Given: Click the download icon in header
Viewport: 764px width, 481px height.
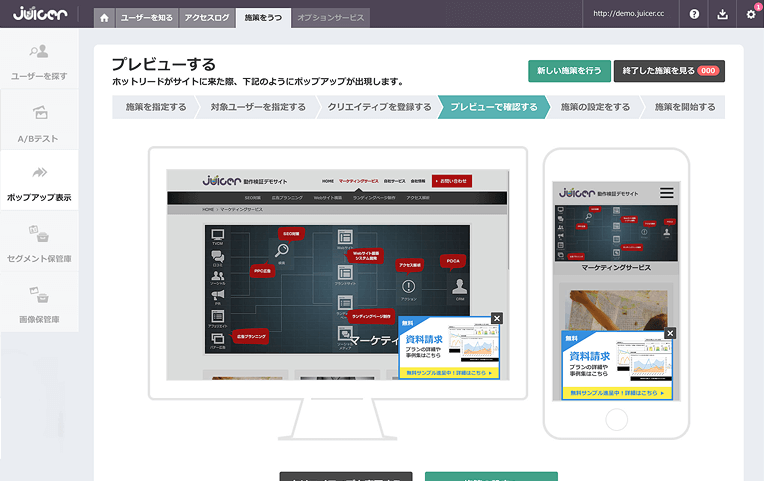Looking at the screenshot, I should coord(722,14).
